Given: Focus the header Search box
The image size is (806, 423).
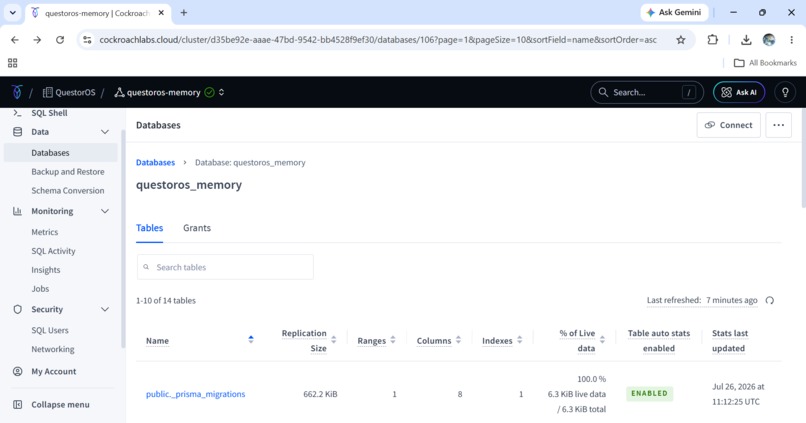Looking at the screenshot, I should coord(647,93).
